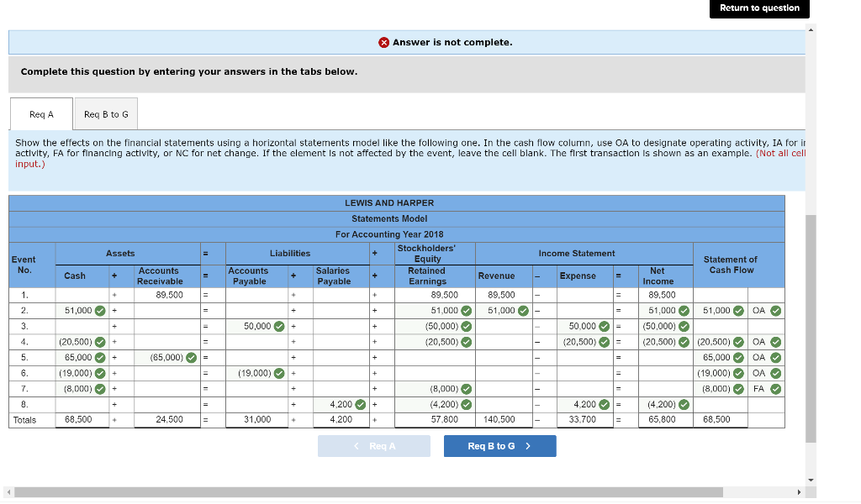Click the red X error icon beside "Answer is not complete"

[x=383, y=41]
